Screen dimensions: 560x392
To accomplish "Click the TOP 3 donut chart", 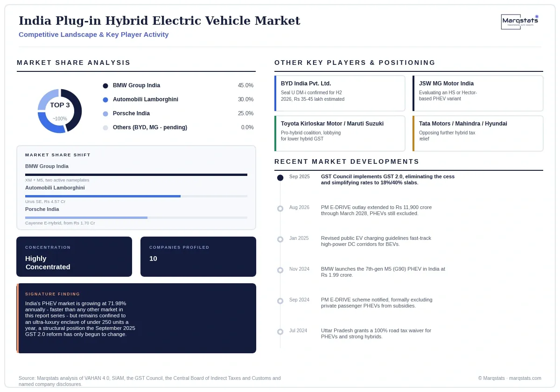I will [60, 111].
